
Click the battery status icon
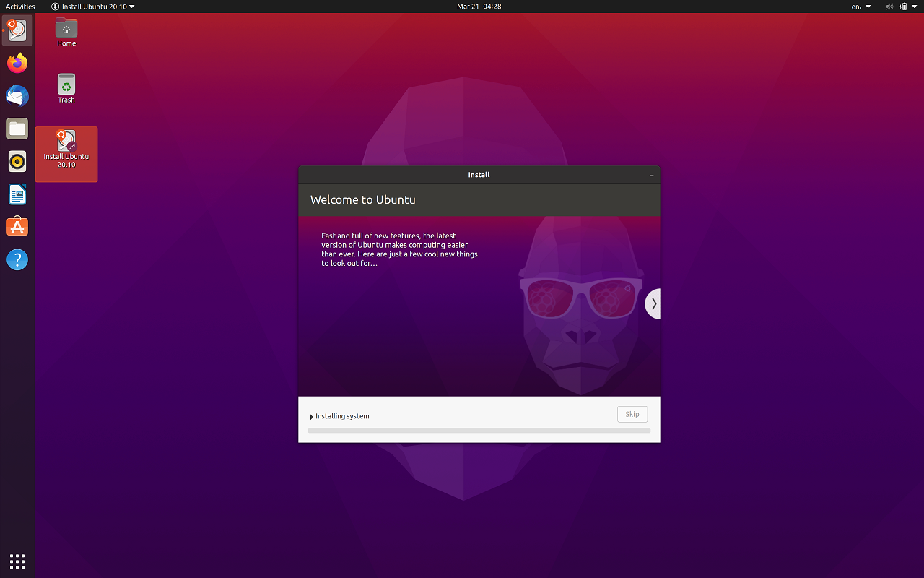[903, 7]
